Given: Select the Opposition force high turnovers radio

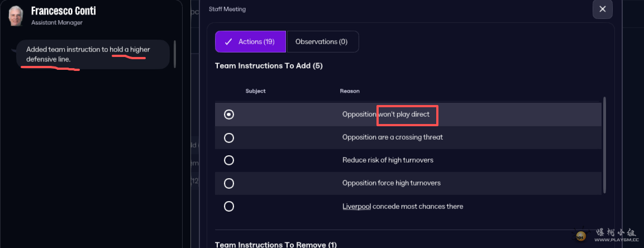Looking at the screenshot, I should click(x=229, y=183).
